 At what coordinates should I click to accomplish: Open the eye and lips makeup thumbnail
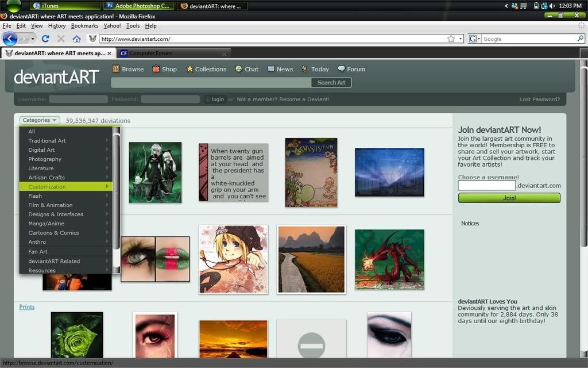(x=155, y=259)
